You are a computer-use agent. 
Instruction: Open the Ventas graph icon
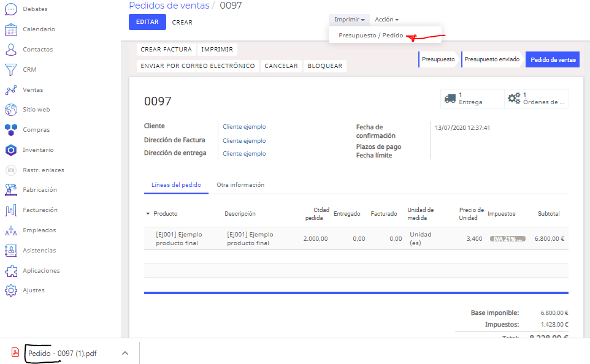11,90
